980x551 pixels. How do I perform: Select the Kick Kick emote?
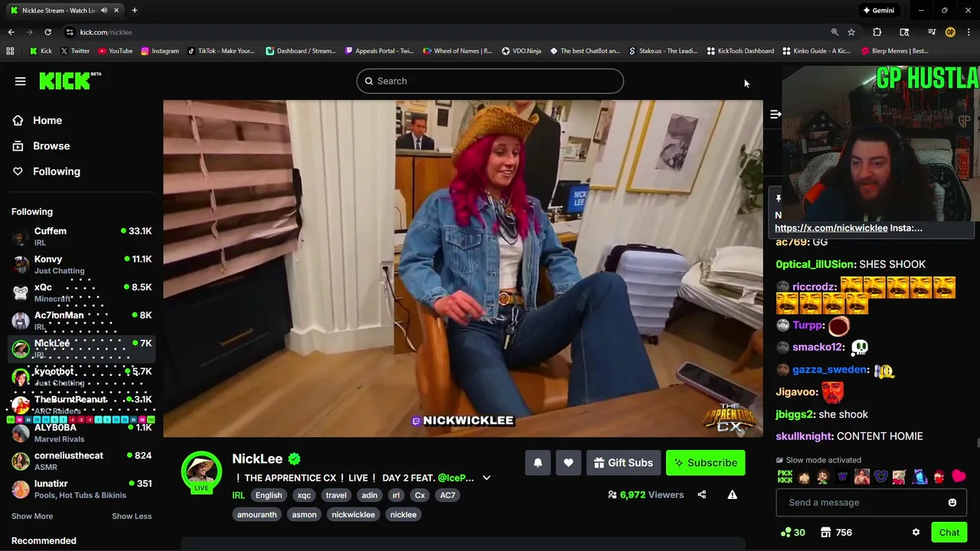pyautogui.click(x=785, y=477)
